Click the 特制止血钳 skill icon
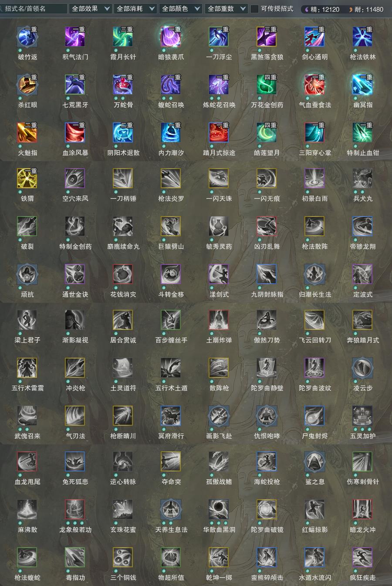This screenshot has height=586, width=392. (x=362, y=132)
